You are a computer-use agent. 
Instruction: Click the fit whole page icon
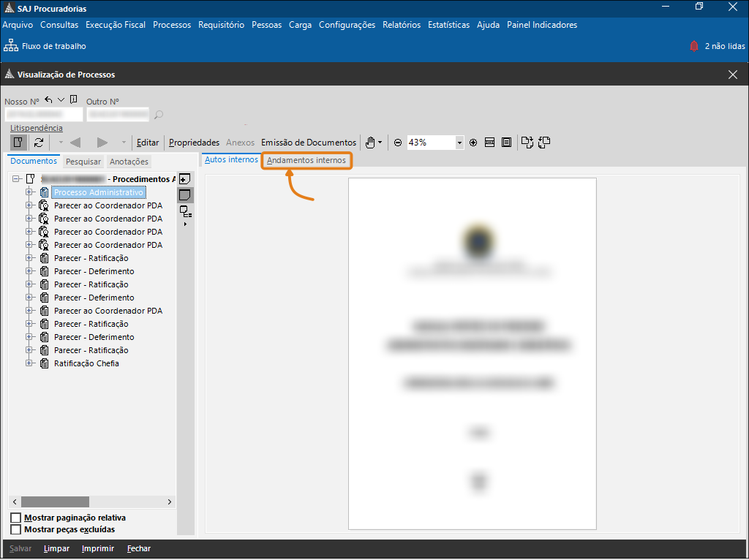(x=506, y=143)
